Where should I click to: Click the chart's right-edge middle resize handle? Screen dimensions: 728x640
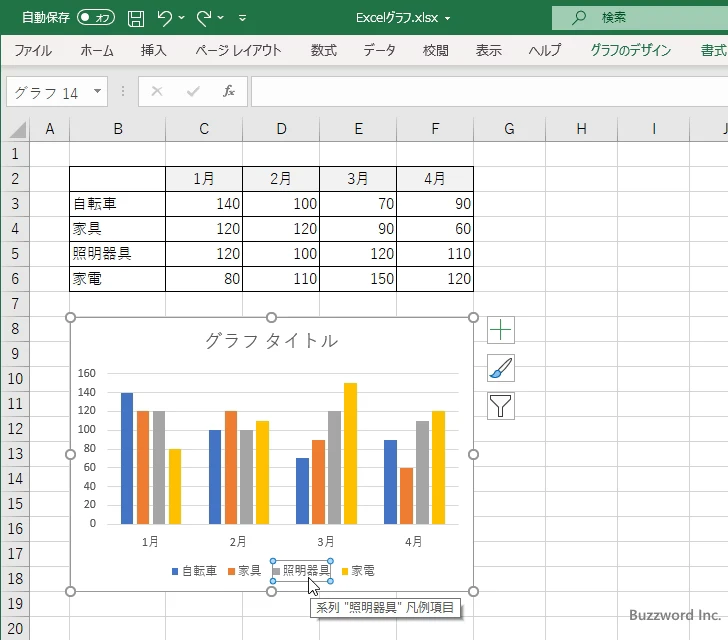tap(473, 454)
